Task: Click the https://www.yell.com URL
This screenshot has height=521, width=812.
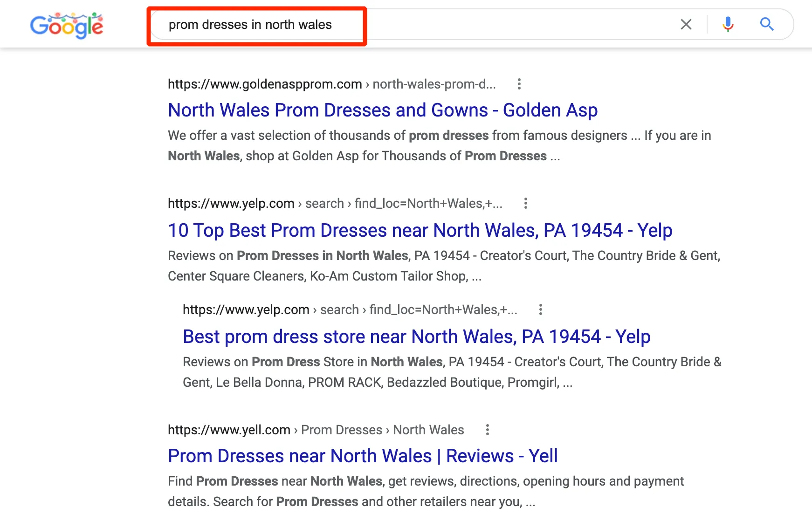Action: 229,430
